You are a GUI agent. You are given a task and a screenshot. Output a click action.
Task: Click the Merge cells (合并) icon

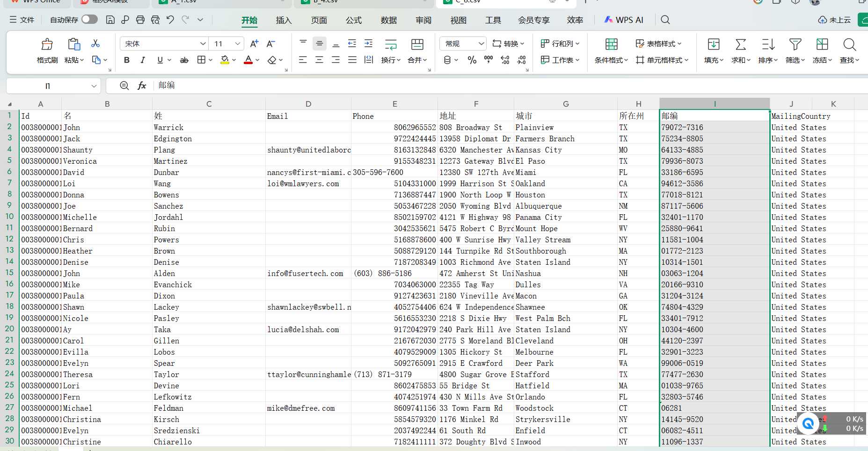click(417, 44)
